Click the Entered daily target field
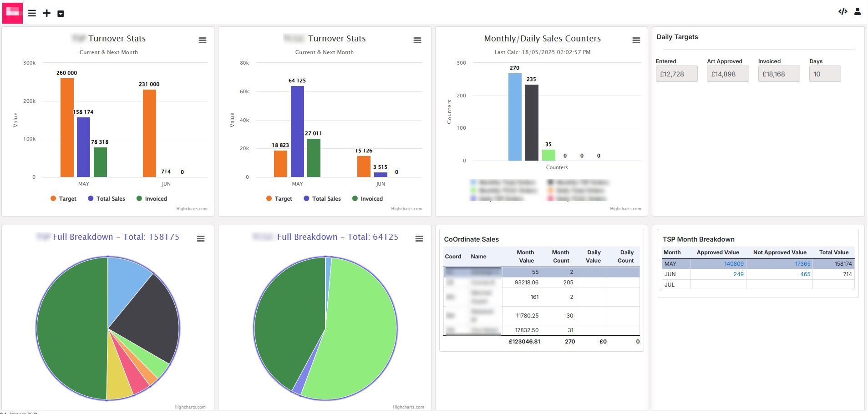 (x=676, y=74)
